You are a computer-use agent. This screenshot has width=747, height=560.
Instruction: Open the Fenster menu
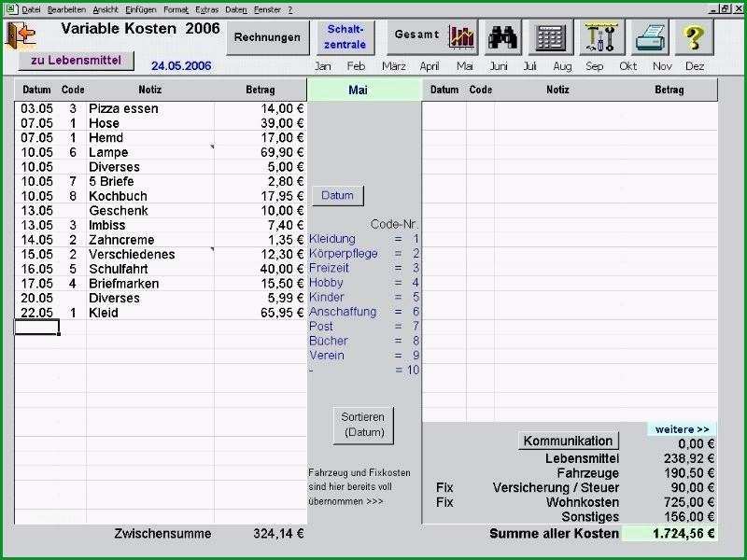pyautogui.click(x=267, y=9)
